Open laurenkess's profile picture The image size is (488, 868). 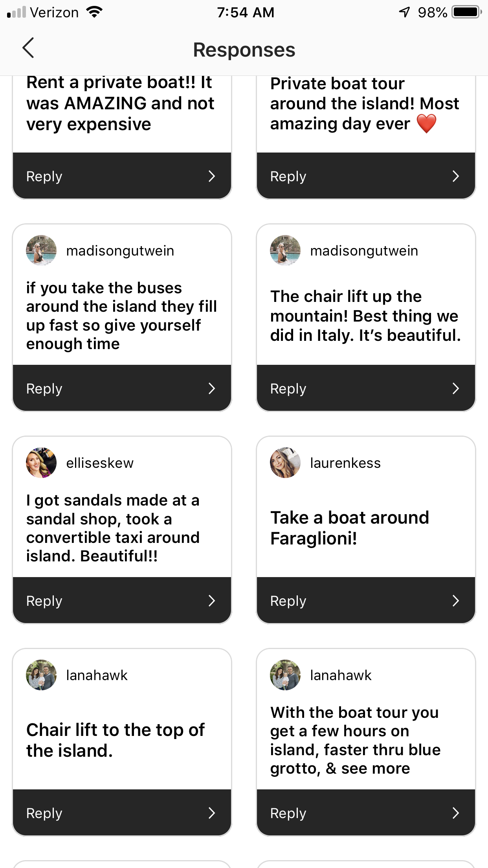(x=285, y=463)
